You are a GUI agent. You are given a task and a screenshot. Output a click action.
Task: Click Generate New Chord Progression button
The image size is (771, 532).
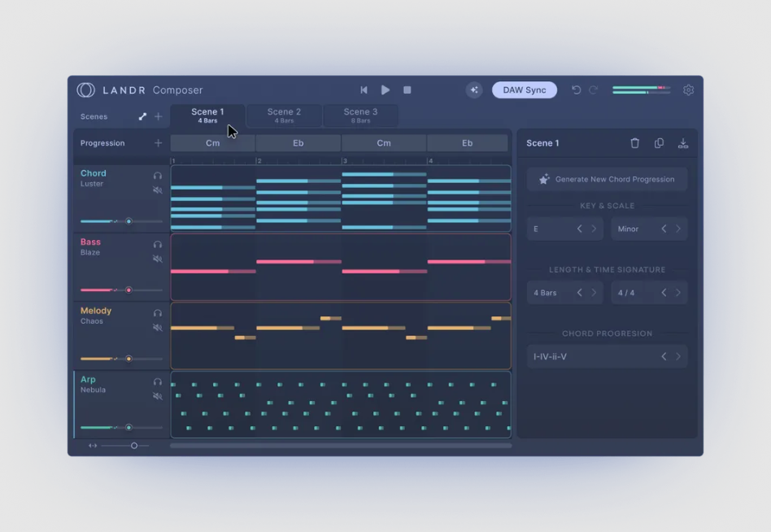click(607, 179)
